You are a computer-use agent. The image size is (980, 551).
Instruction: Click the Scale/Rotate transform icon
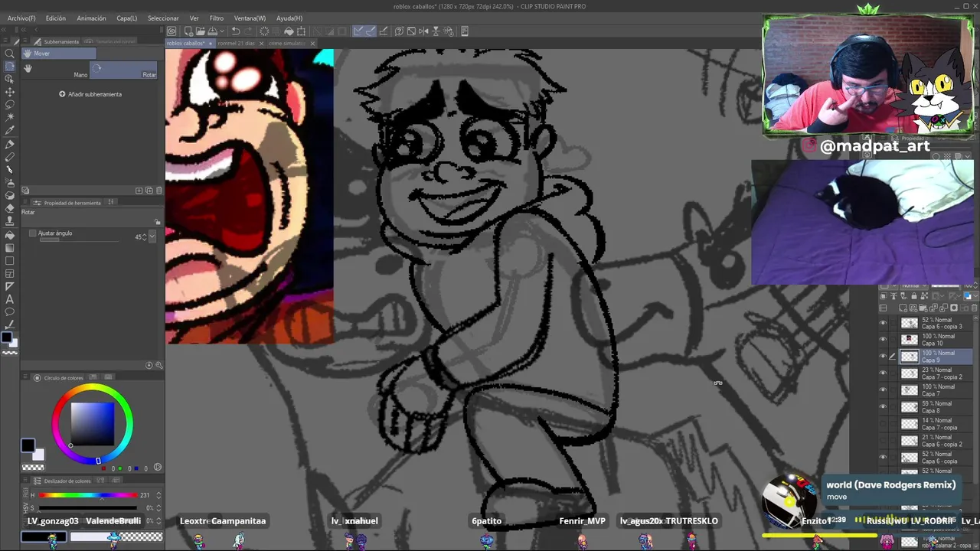[301, 31]
